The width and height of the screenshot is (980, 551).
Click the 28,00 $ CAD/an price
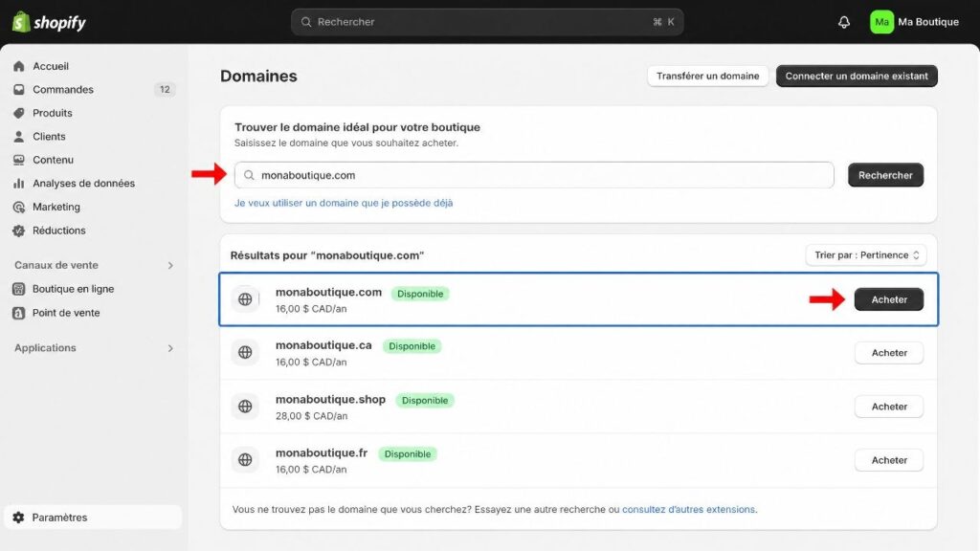[311, 416]
